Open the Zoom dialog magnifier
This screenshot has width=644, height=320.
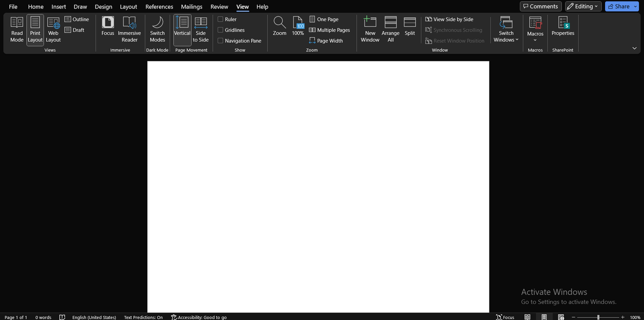(x=280, y=26)
